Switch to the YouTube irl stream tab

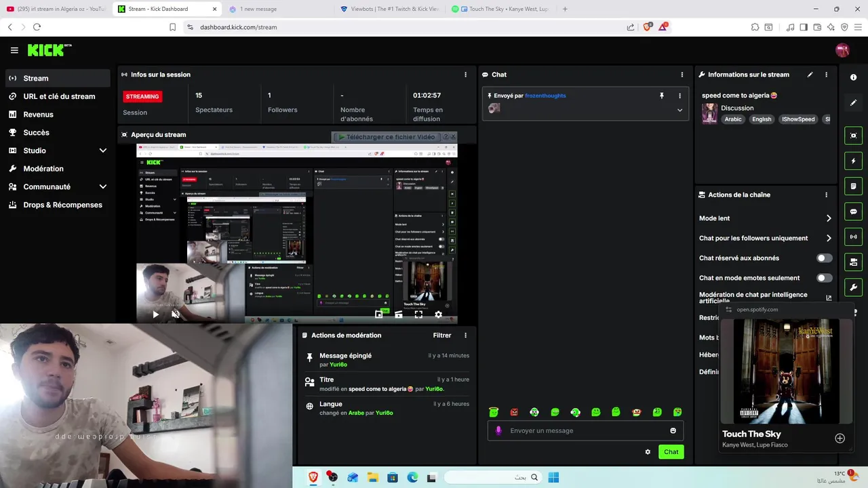coord(55,9)
